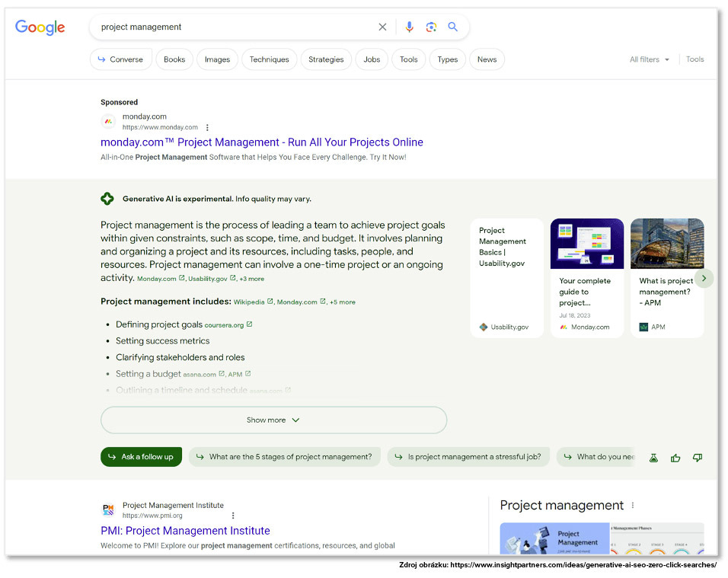The image size is (728, 578).
Task: Open external link icon after Usability.gov citation
Action: 232,278
